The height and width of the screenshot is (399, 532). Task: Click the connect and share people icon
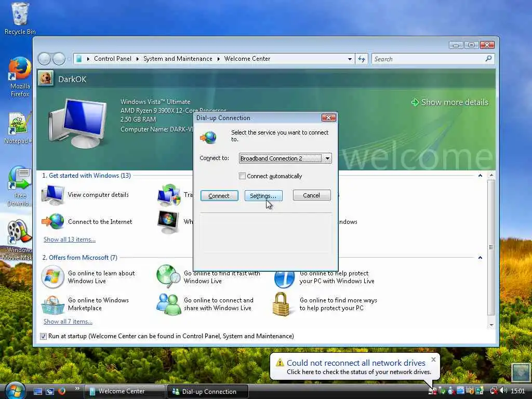pos(168,304)
